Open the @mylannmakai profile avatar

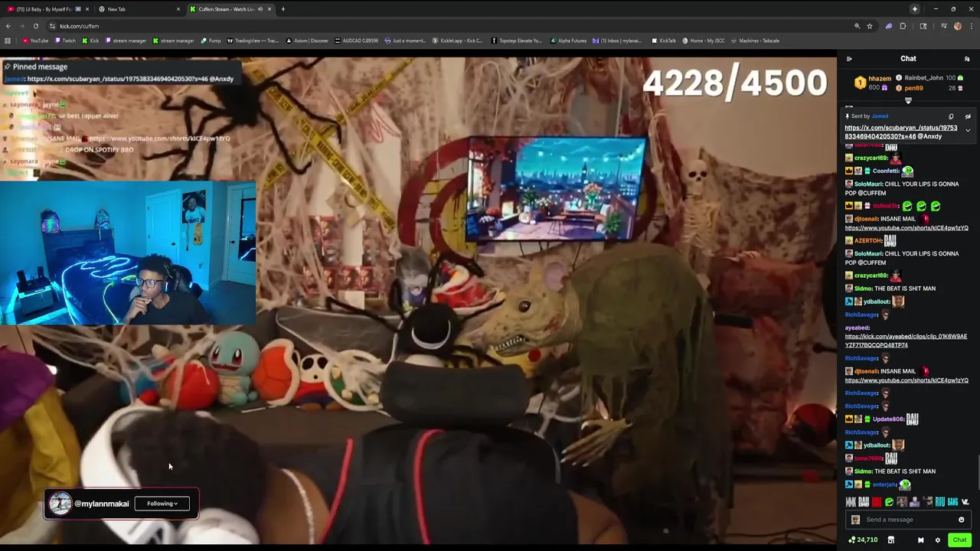(60, 504)
